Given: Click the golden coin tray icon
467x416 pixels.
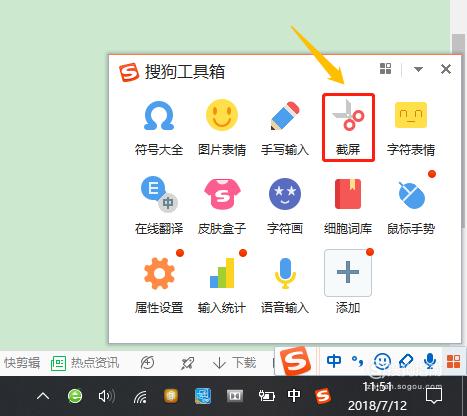Looking at the screenshot, I should [171, 396].
